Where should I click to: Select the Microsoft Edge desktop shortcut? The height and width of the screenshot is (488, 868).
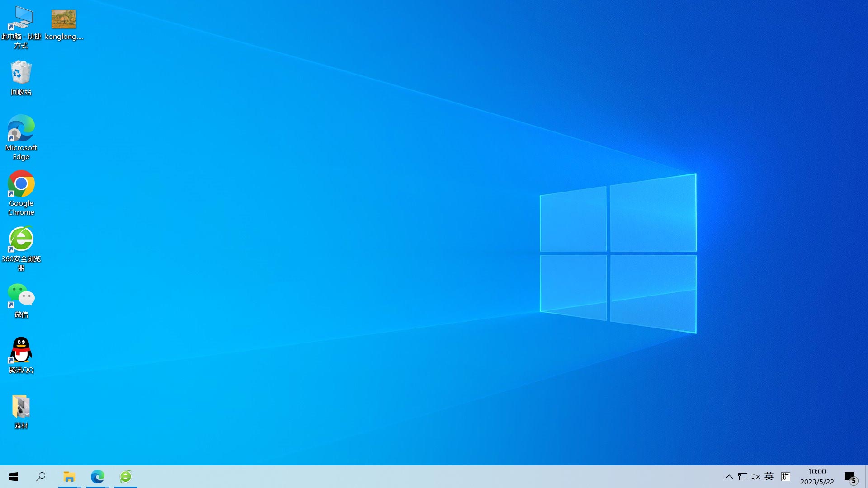pos(21,128)
